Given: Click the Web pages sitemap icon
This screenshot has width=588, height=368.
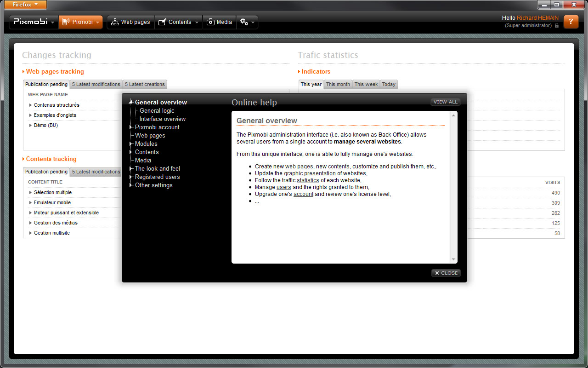Looking at the screenshot, I should [x=115, y=22].
